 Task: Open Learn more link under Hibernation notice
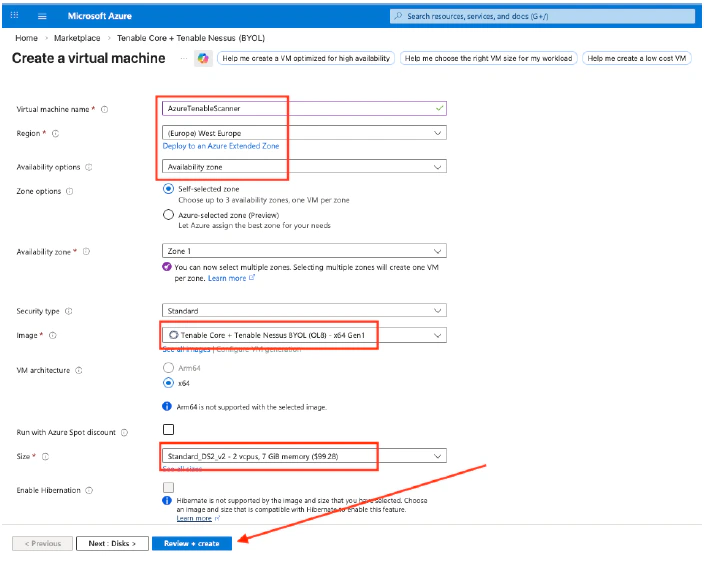click(194, 518)
